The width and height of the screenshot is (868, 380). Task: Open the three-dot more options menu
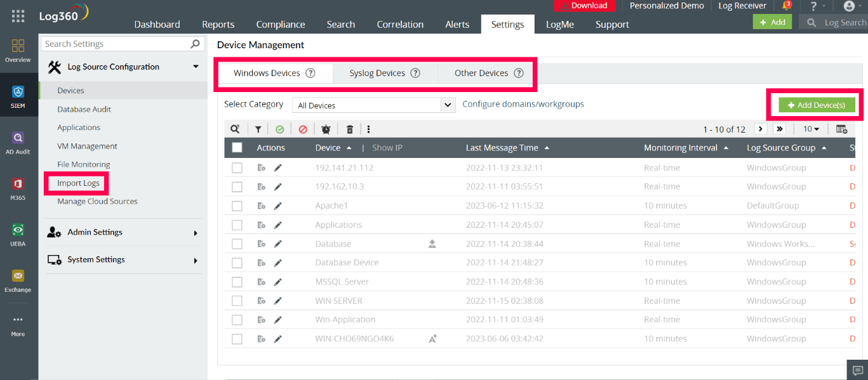tap(368, 129)
